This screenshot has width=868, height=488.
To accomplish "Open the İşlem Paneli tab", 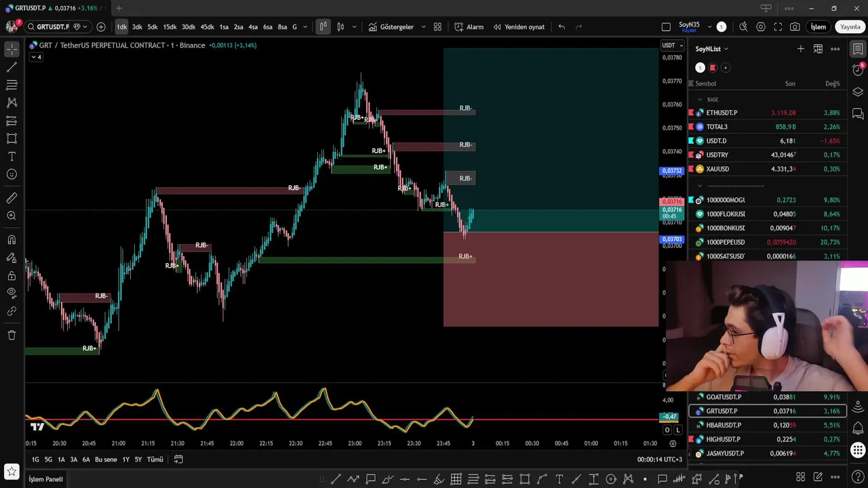I will (45, 479).
